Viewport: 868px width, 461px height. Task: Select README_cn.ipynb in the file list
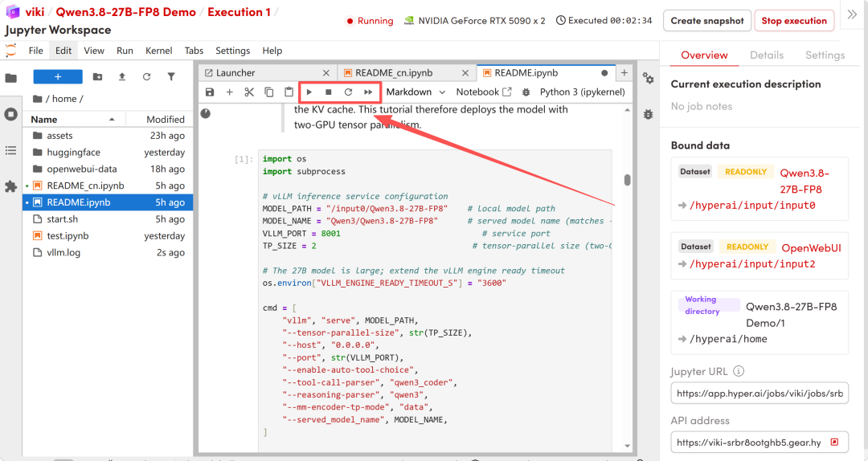click(108, 186)
